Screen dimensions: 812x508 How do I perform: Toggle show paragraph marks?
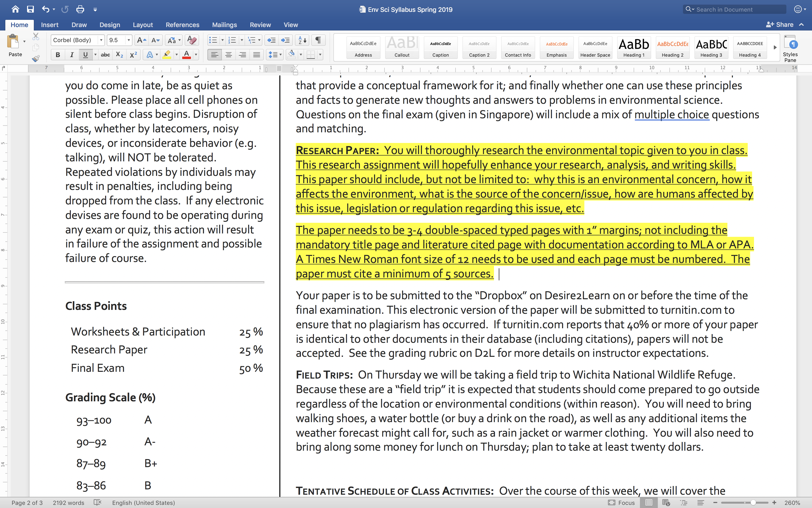(318, 40)
